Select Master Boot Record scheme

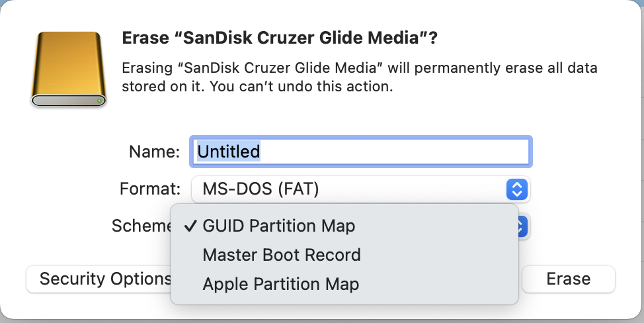tap(282, 255)
